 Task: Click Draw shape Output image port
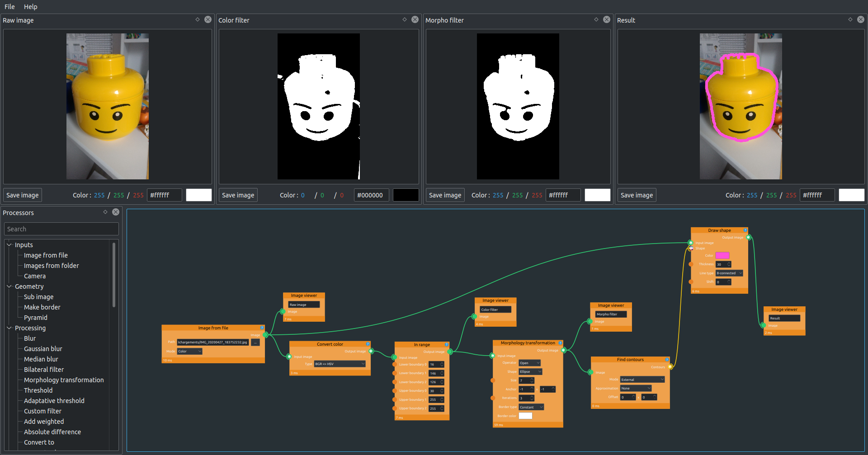(x=749, y=237)
